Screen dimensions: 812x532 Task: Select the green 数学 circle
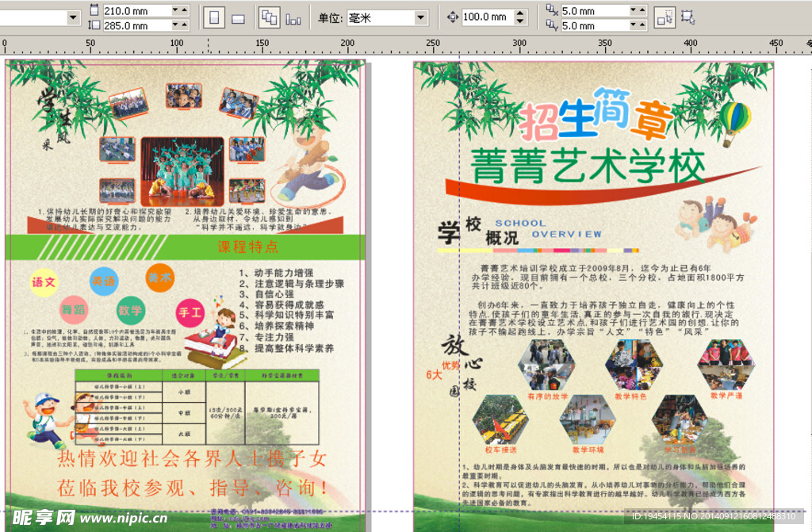(131, 310)
